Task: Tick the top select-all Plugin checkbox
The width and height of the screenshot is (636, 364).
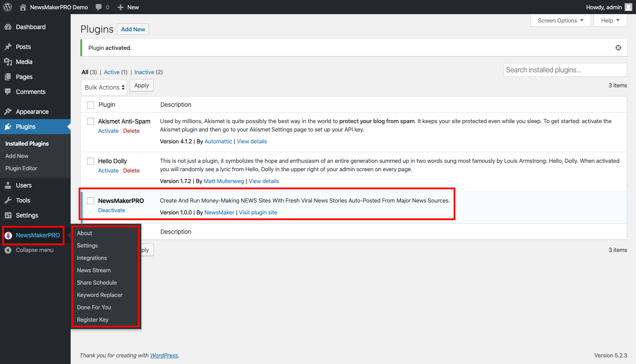Action: (x=91, y=105)
